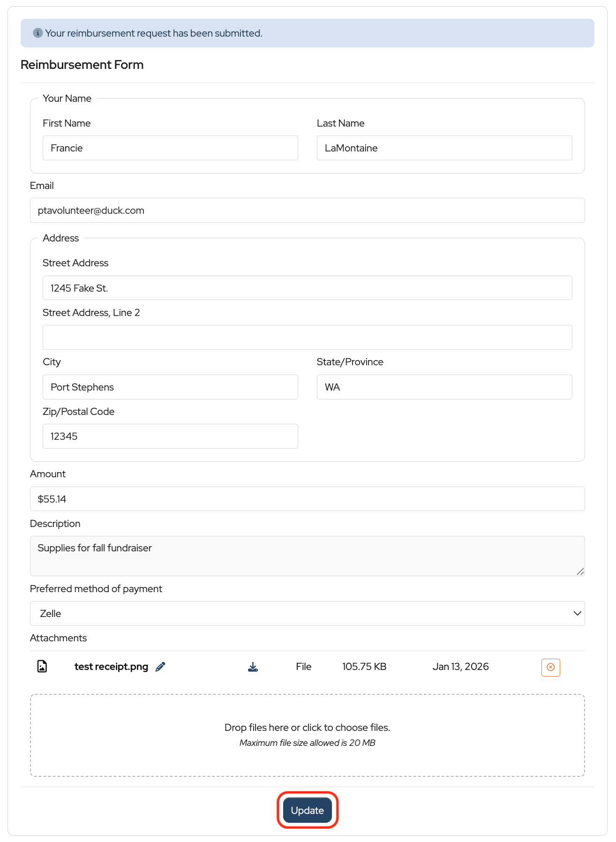Screen dimensions: 616x842
Task: Click the City field with Port Stephens
Action: [x=170, y=387]
